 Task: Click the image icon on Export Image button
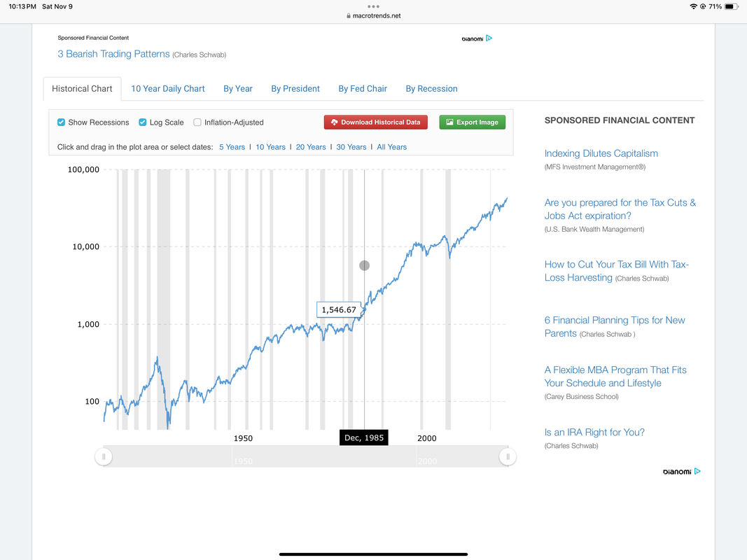(x=449, y=122)
